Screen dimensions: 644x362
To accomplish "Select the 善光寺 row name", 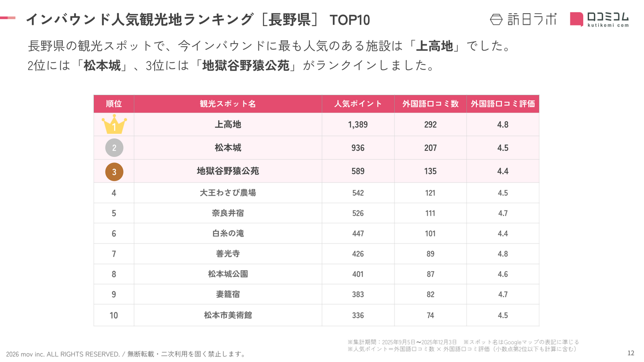I will 228,254.
